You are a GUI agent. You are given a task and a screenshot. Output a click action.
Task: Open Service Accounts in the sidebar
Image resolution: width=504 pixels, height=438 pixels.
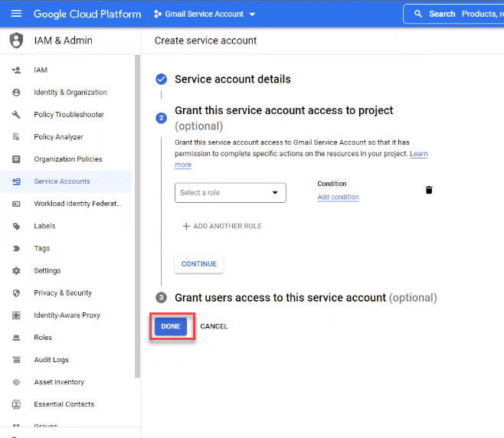pos(62,181)
